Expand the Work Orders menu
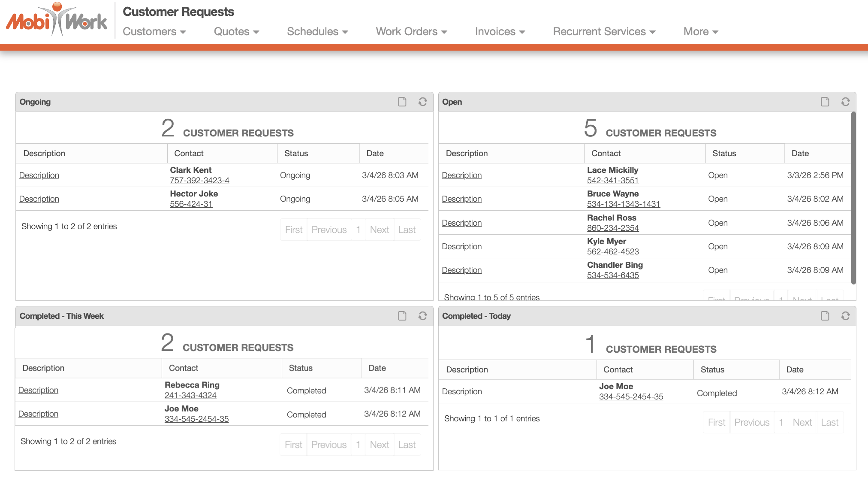The height and width of the screenshot is (490, 868). (x=411, y=32)
